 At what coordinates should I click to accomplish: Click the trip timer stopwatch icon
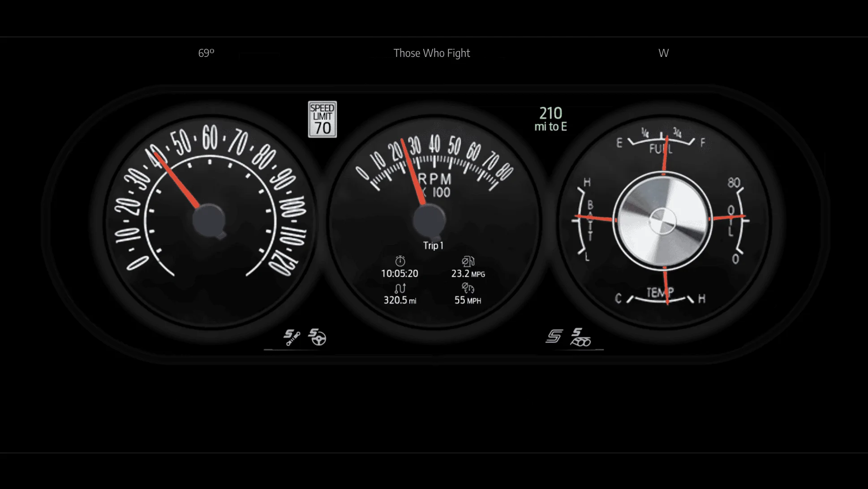[400, 261]
